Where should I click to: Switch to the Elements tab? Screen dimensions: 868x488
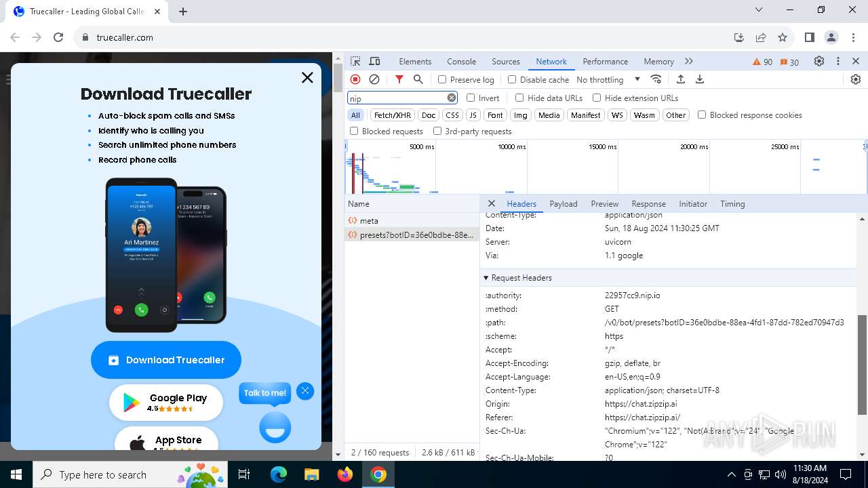coord(415,62)
